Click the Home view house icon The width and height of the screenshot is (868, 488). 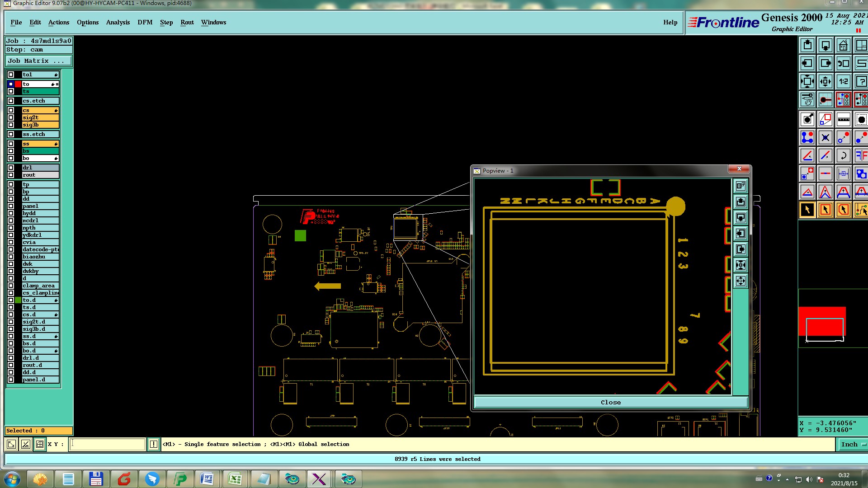point(843,46)
